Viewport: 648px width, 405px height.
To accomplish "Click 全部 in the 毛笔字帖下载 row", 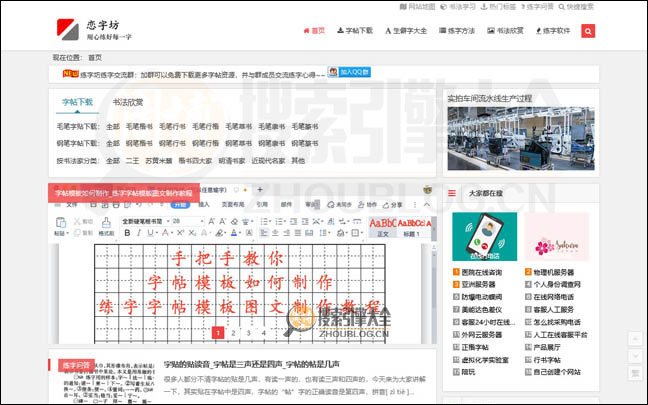I will tap(113, 126).
